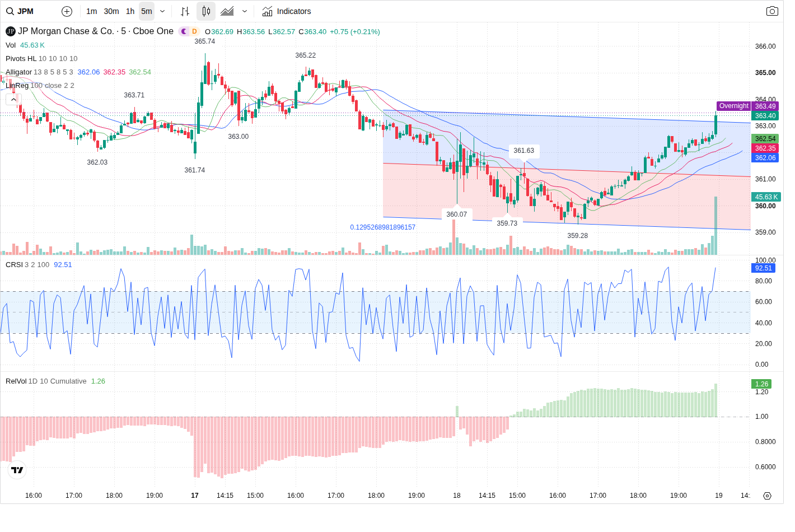Select the Pivots HL indicator legend
The height and width of the screenshot is (532, 795).
point(41,58)
